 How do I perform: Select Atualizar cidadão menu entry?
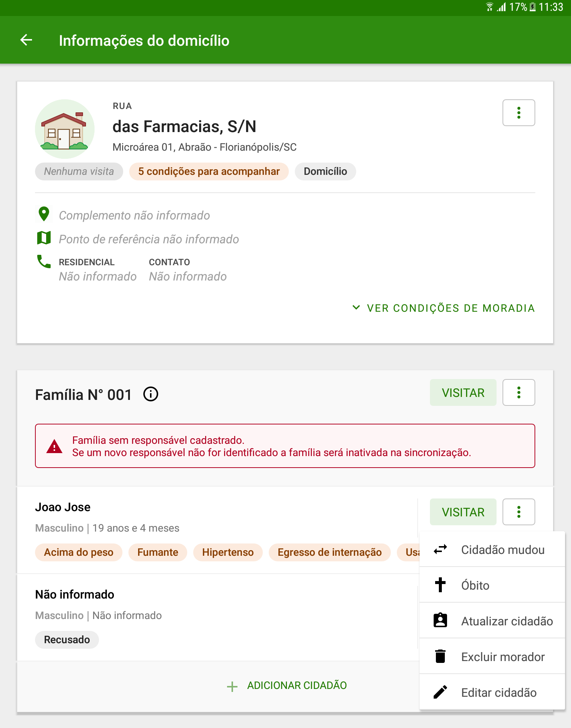coord(492,620)
